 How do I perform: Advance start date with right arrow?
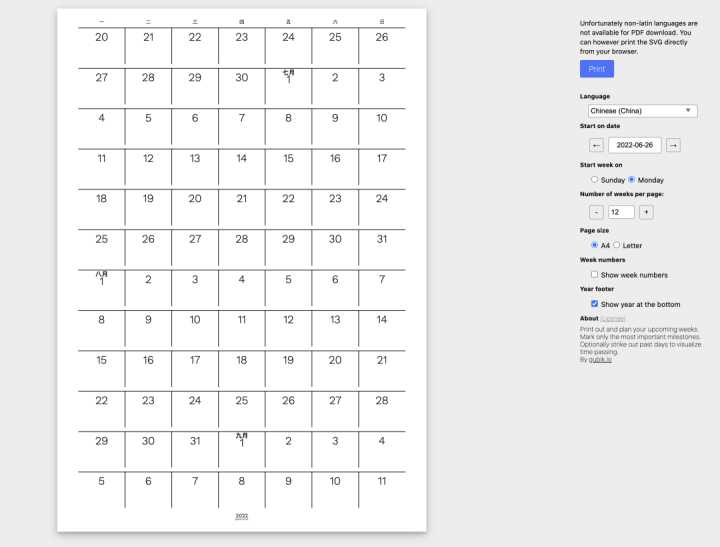(673, 145)
